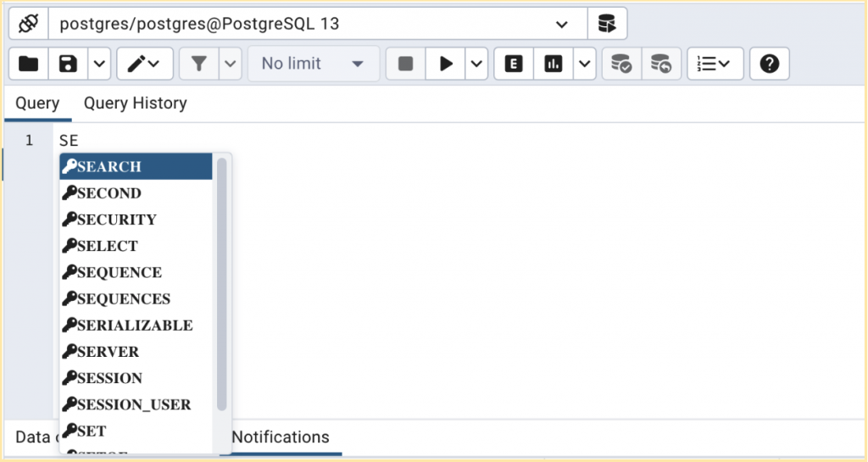
Task: Open the Macros list dropdown
Action: coord(715,64)
